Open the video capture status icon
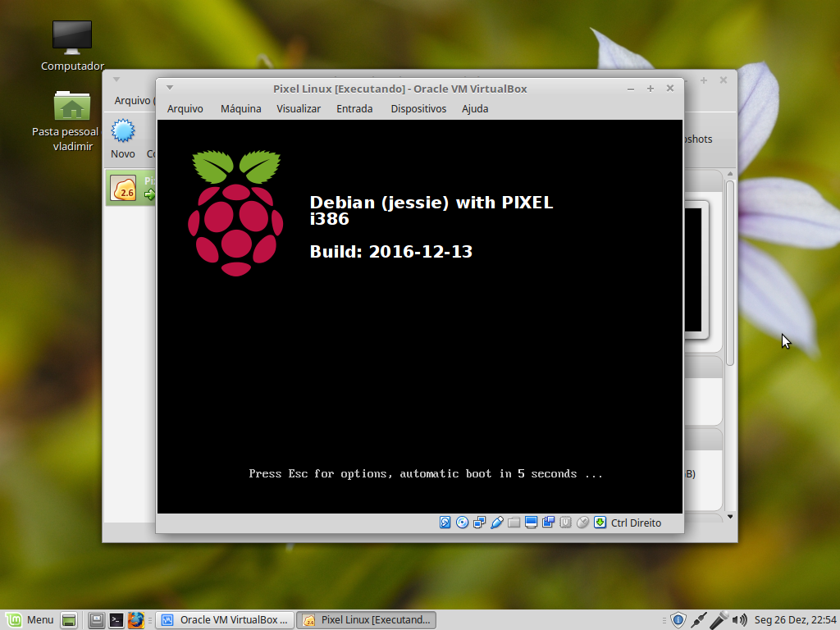 coord(548,523)
